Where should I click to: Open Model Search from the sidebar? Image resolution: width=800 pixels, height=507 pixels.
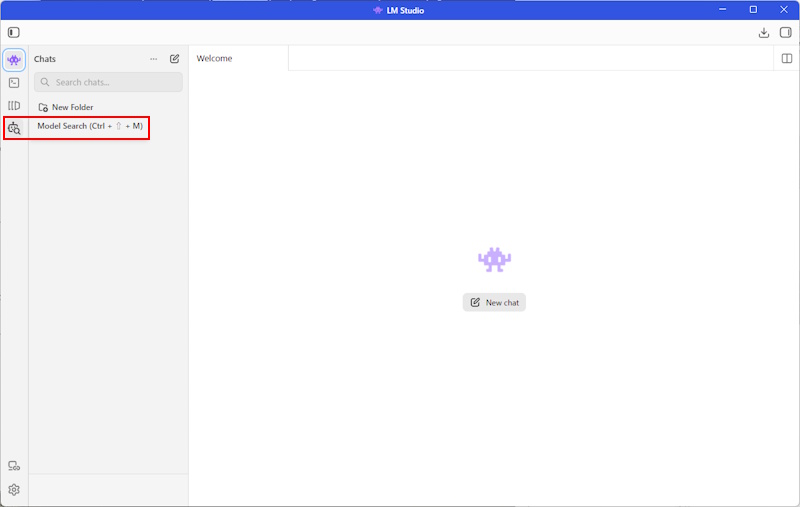tap(14, 128)
